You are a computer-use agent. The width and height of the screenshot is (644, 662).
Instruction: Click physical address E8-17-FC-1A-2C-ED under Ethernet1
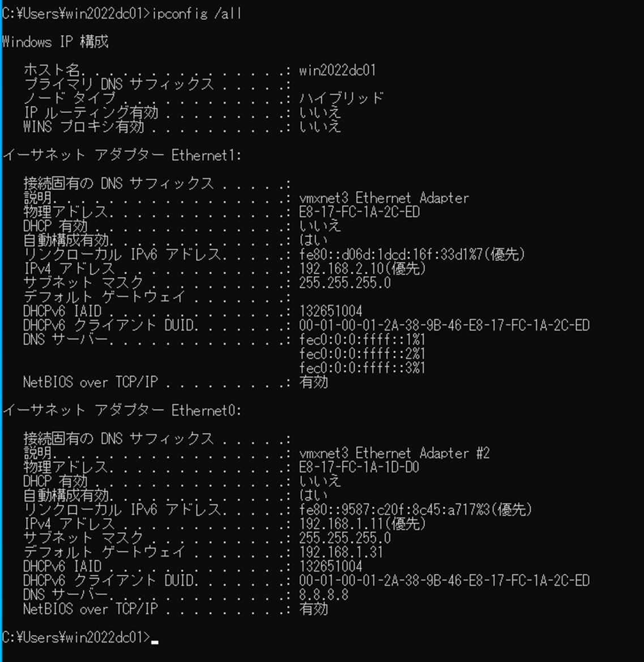pyautogui.click(x=359, y=212)
